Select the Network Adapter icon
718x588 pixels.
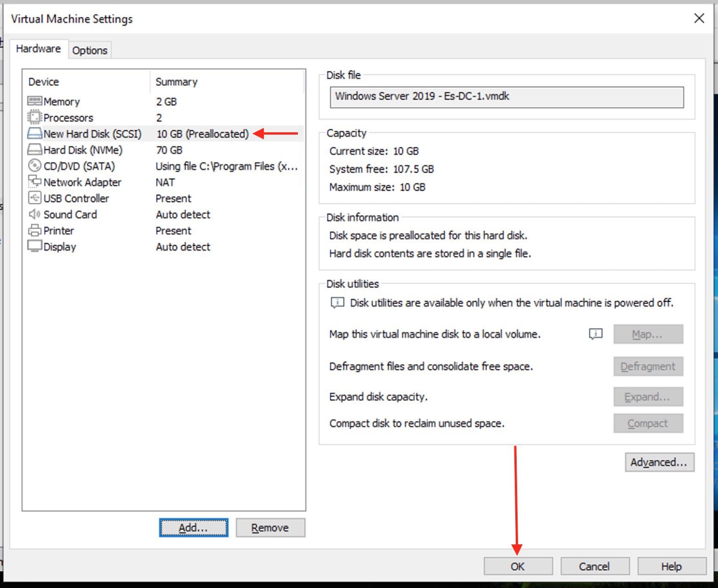point(34,182)
